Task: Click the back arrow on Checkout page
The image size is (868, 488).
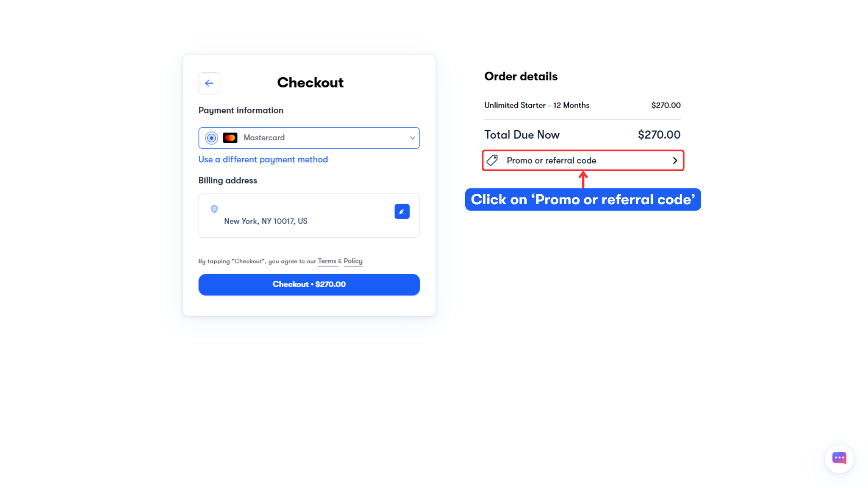Action: (209, 83)
